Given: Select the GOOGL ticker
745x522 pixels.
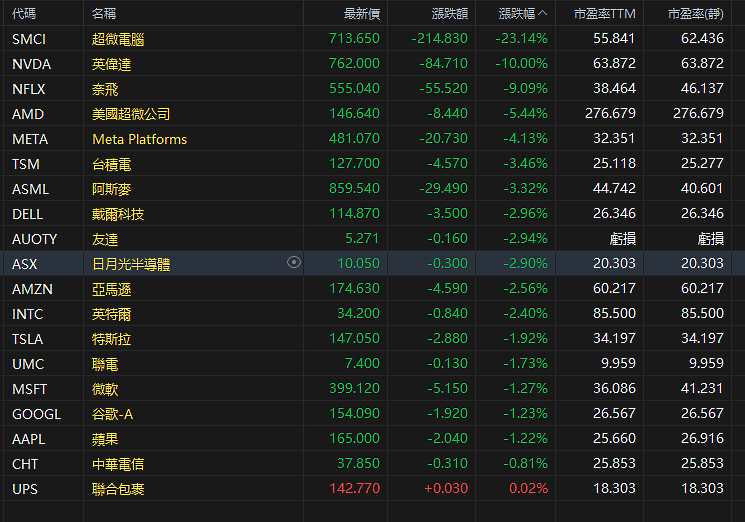Looking at the screenshot, I should click(37, 414).
